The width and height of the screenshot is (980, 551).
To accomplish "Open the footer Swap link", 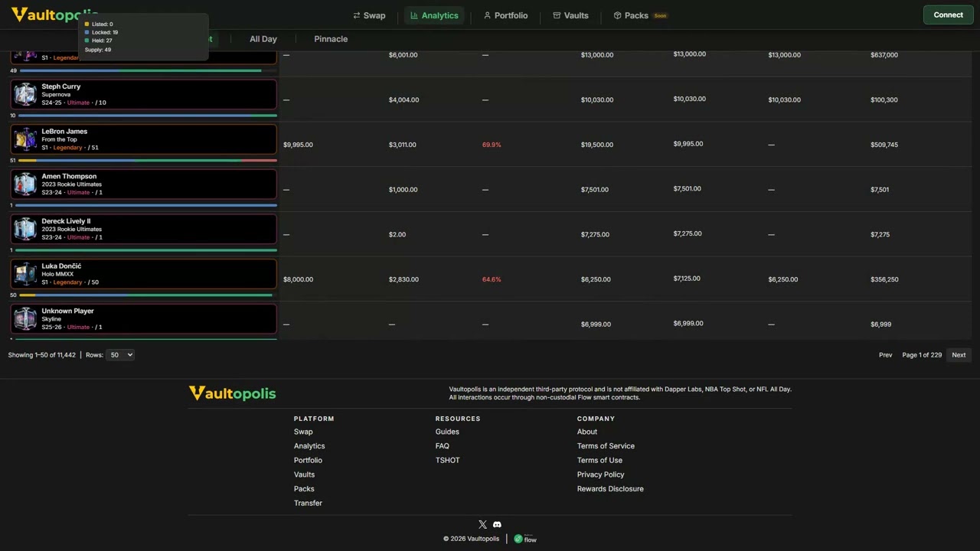I will 303,432.
